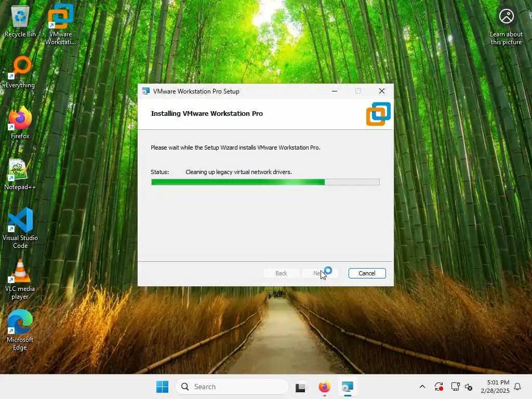The height and width of the screenshot is (399, 532).
Task: Open the notifications bell icon
Action: 517,387
